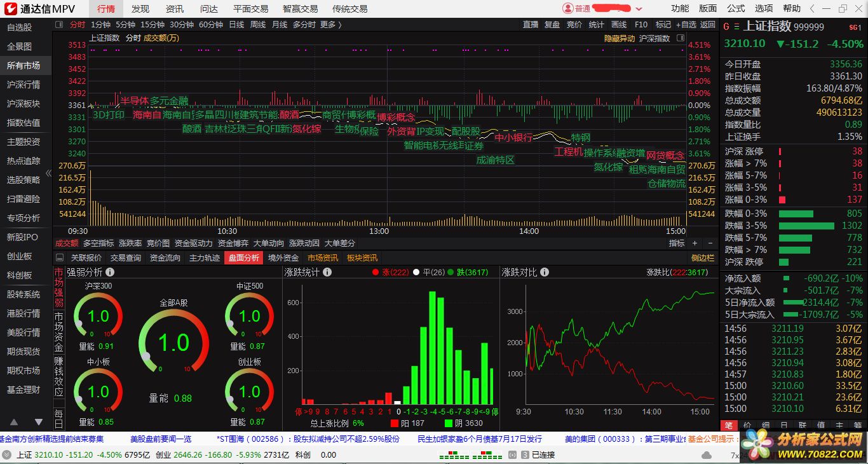Click the 创业板 strength gauge
This screenshot has height=464, width=868.
coord(249,391)
